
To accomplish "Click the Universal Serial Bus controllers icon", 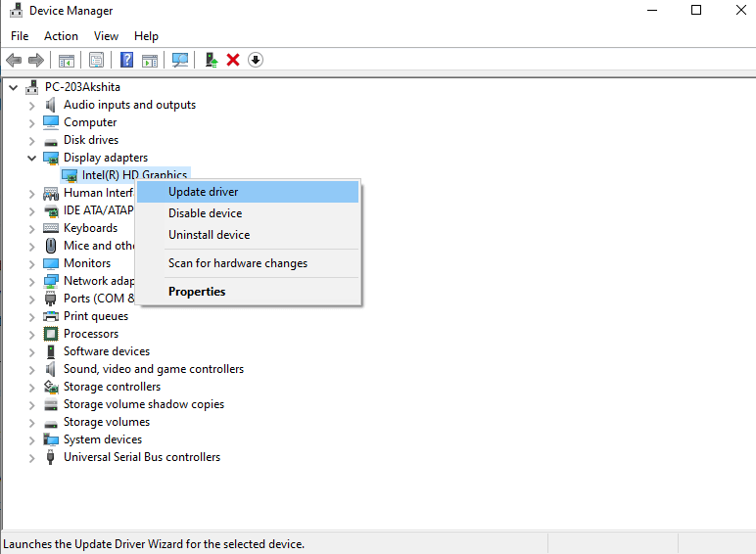I will click(51, 457).
